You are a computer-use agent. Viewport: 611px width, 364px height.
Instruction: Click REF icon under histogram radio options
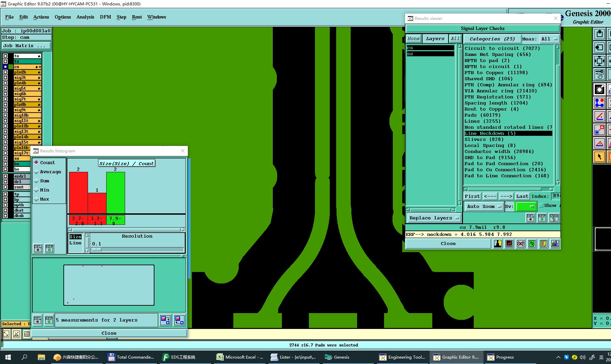pos(49,248)
